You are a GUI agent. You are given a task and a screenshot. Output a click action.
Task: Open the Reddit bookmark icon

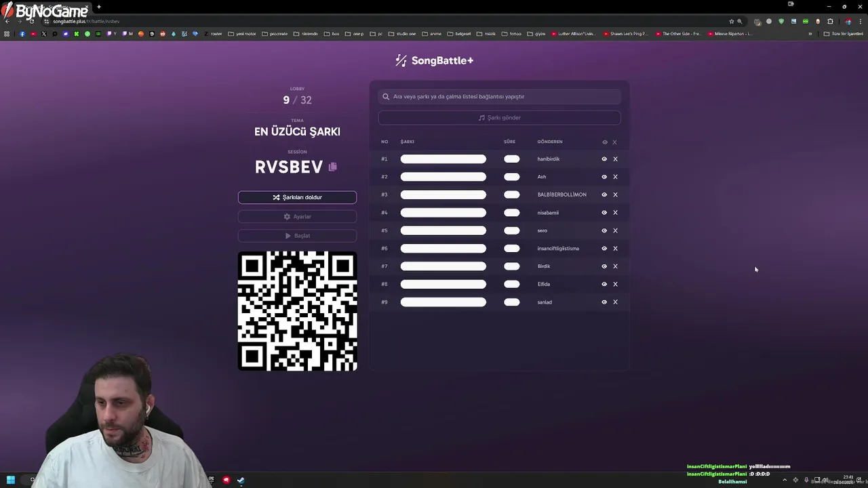(163, 34)
